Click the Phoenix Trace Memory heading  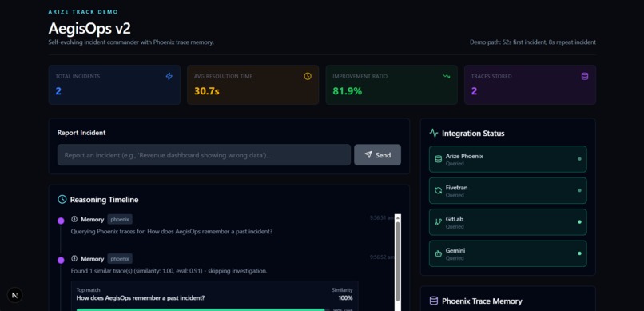(482, 301)
